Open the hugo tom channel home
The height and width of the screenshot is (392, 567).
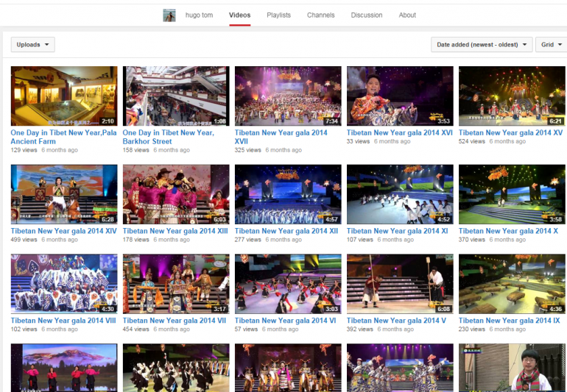(199, 15)
